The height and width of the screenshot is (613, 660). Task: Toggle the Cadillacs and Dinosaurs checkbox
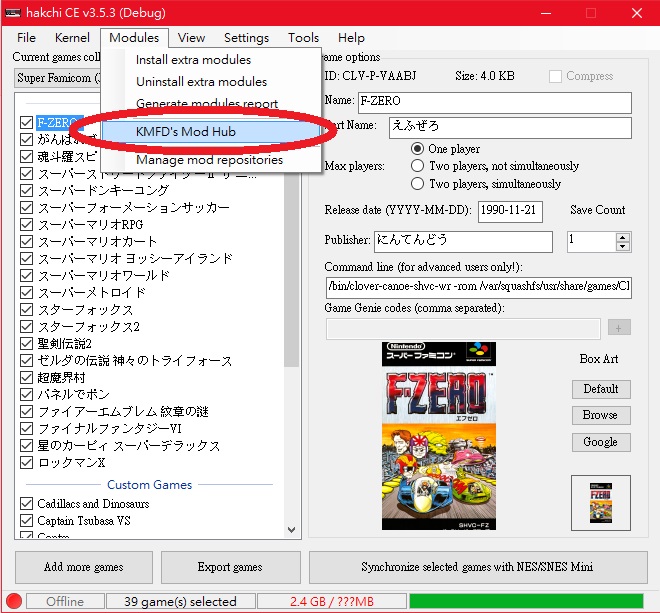[x=27, y=504]
